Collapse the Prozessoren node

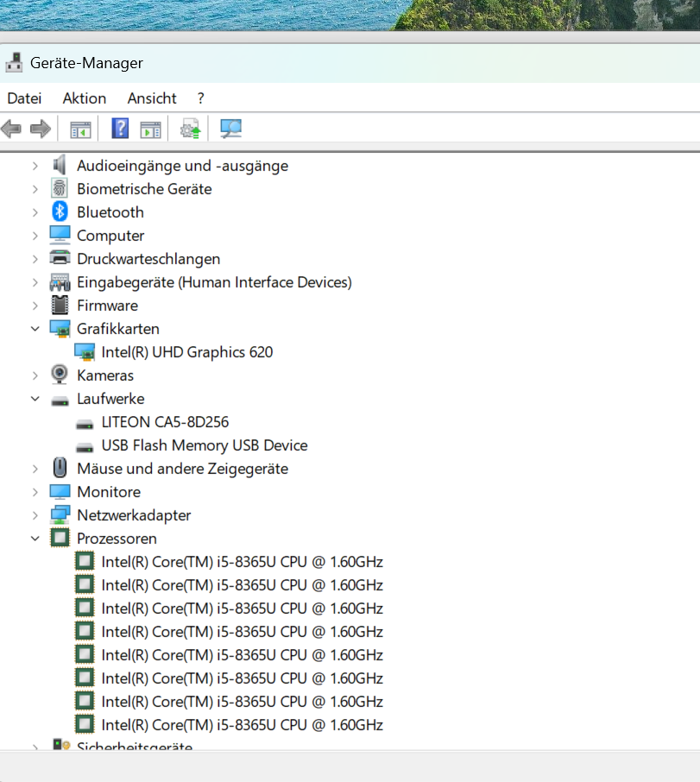(x=35, y=538)
